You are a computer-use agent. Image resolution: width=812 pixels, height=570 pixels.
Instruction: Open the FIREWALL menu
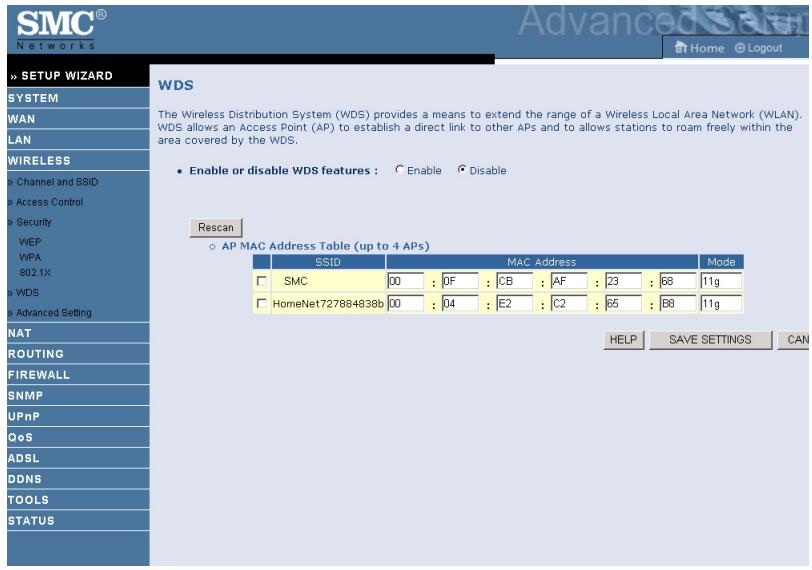(x=78, y=375)
